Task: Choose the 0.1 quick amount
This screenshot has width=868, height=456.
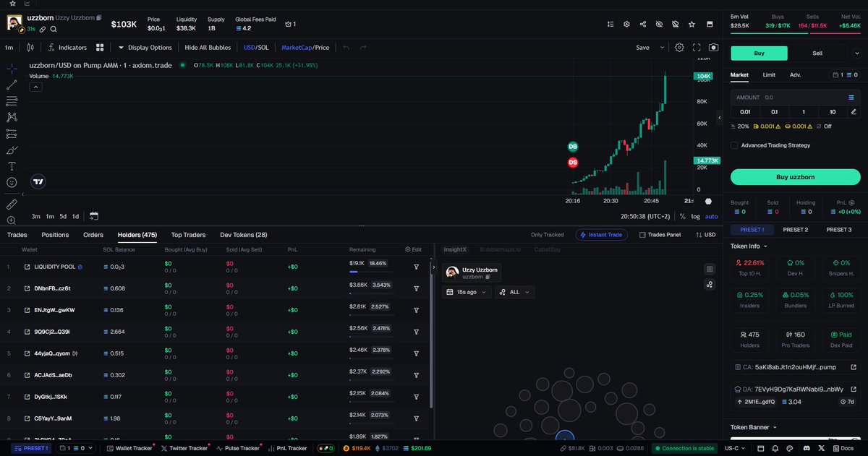Action: pyautogui.click(x=775, y=112)
